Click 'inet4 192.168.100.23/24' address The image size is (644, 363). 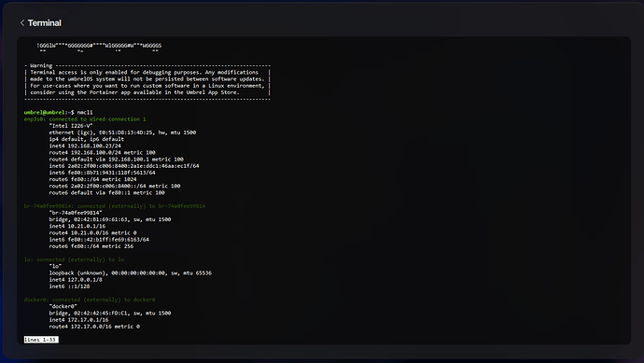point(85,146)
